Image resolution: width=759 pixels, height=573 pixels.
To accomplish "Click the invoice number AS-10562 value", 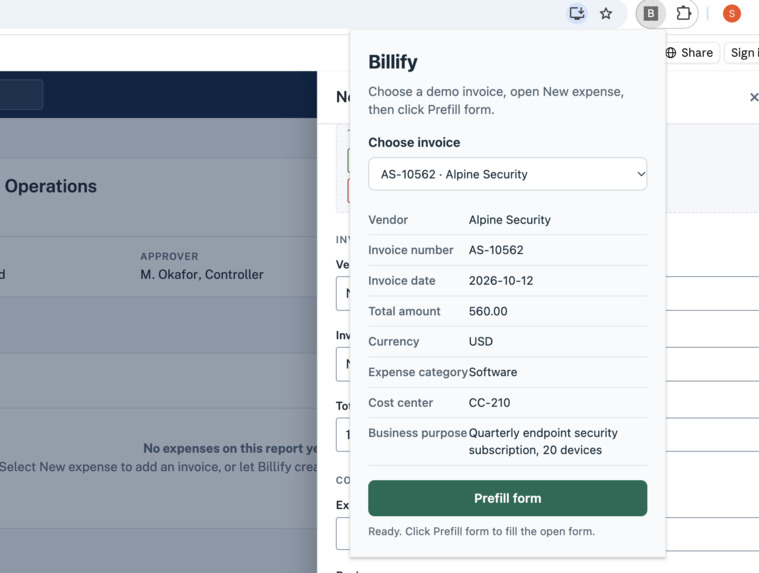I will [496, 250].
